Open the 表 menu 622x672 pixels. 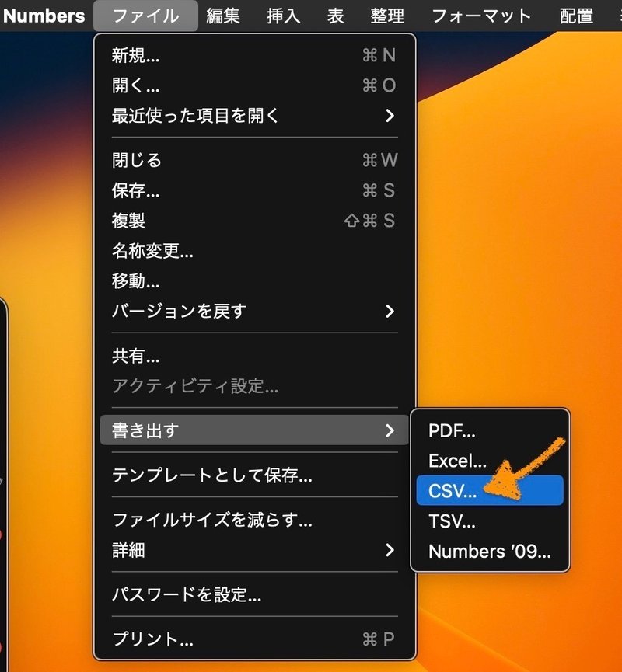point(335,16)
